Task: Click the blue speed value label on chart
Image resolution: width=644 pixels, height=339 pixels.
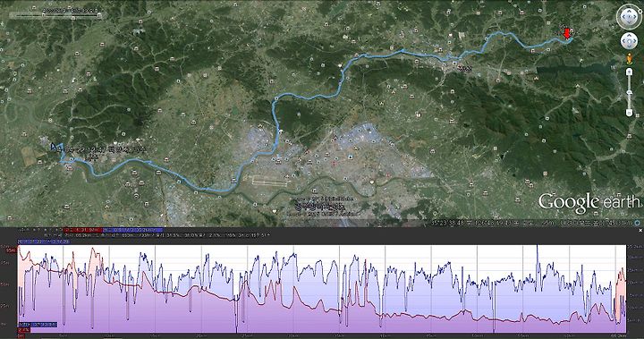Action: 38,325
